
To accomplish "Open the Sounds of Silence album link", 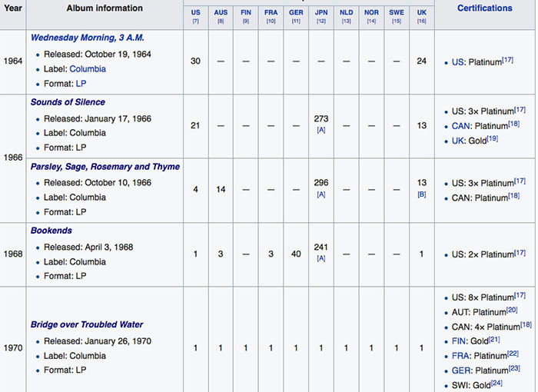I will pos(68,102).
